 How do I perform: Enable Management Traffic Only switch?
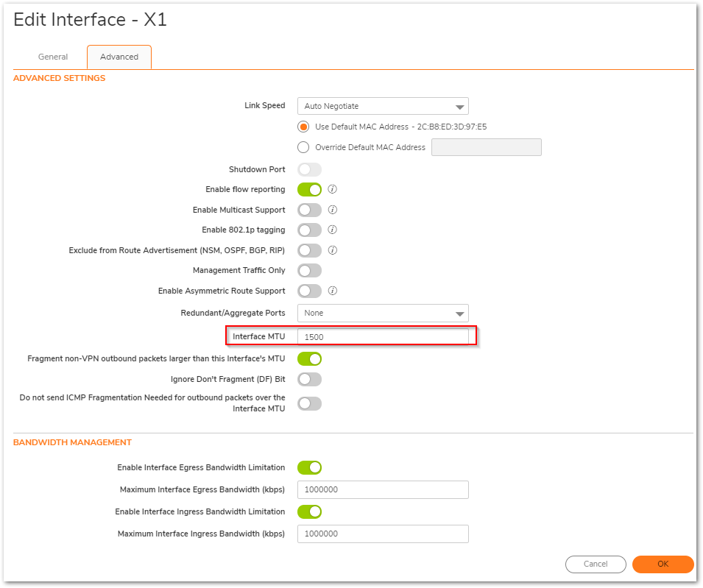(x=309, y=271)
